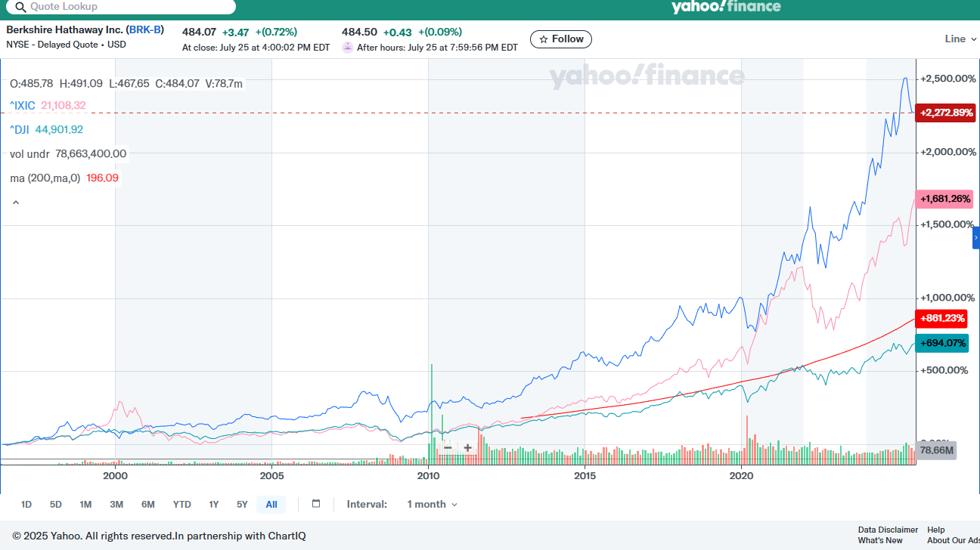980x550 pixels.
Task: Click the +694.07% DJI price tag
Action: pos(943,343)
